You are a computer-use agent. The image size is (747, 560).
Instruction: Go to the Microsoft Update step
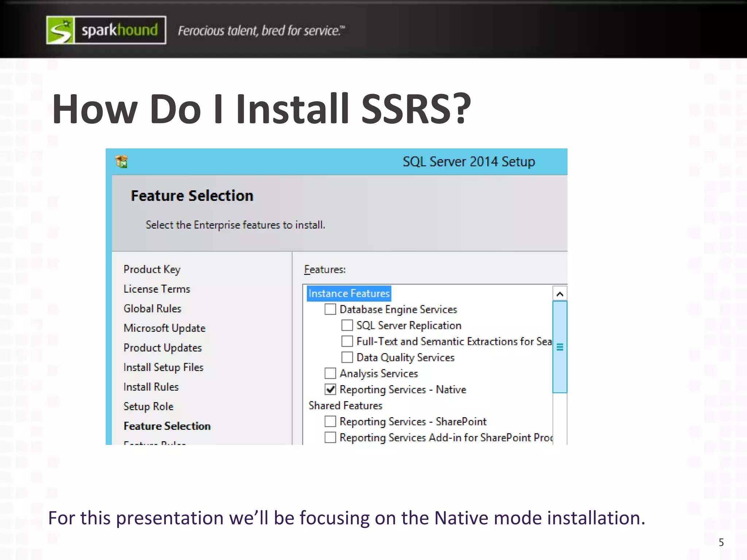point(165,328)
